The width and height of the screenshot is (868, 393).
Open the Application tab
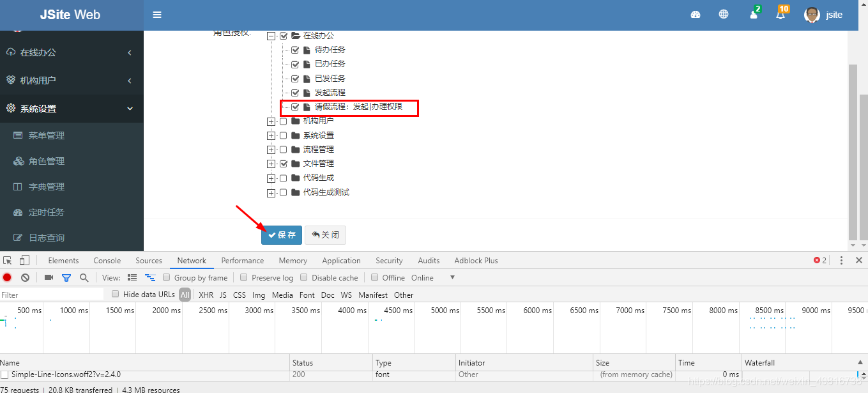coord(341,260)
